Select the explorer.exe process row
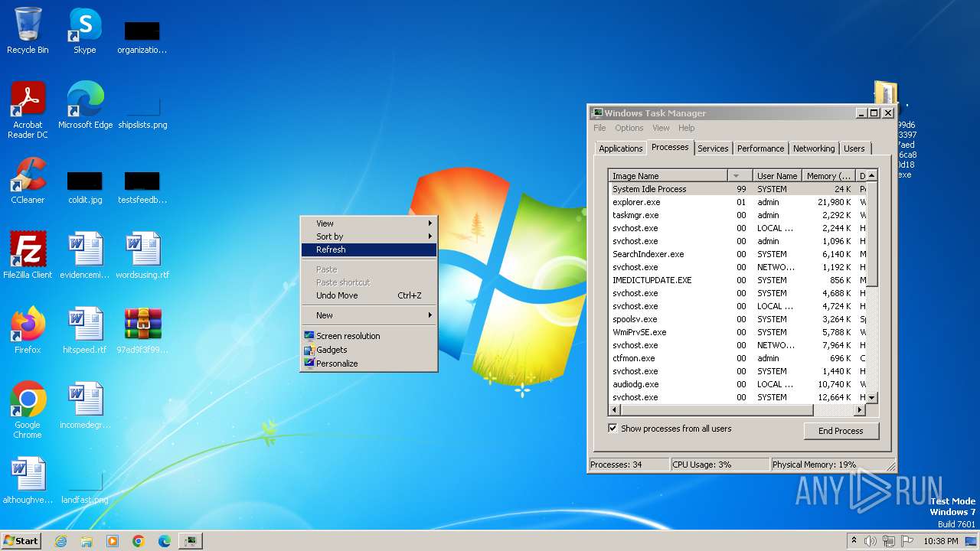The image size is (980, 551). point(737,202)
